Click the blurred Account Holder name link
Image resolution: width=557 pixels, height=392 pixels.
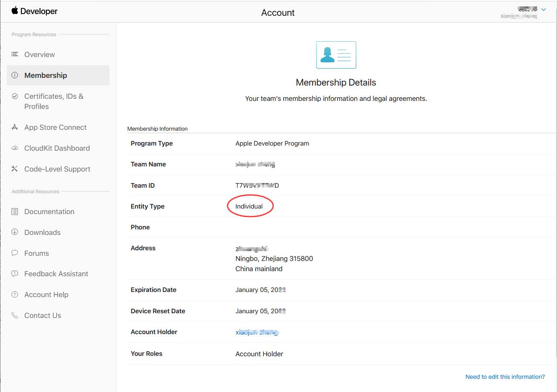(257, 332)
